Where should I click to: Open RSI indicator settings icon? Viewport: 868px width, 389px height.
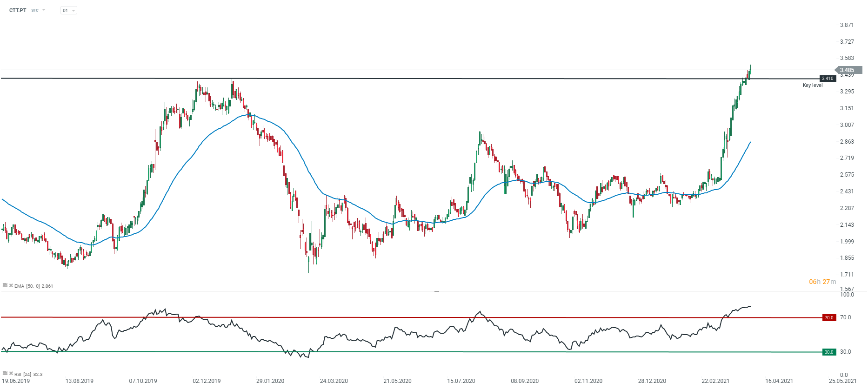pos(5,373)
